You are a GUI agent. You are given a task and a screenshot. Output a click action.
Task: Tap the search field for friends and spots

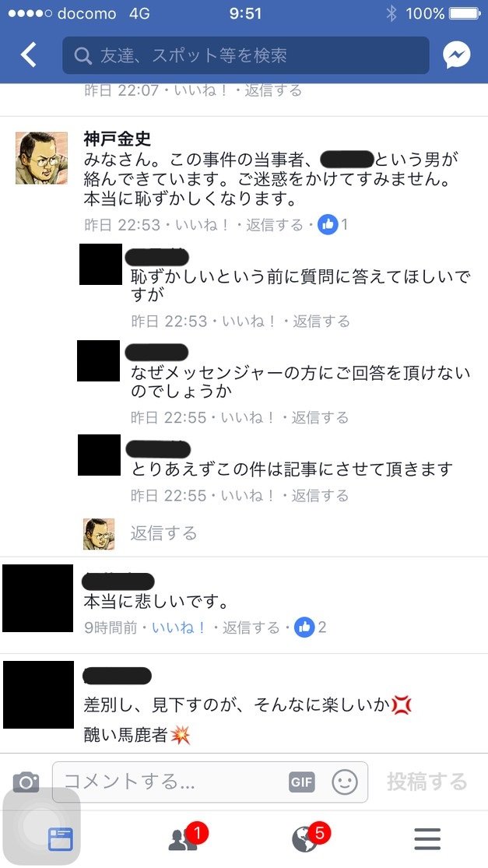[x=246, y=55]
